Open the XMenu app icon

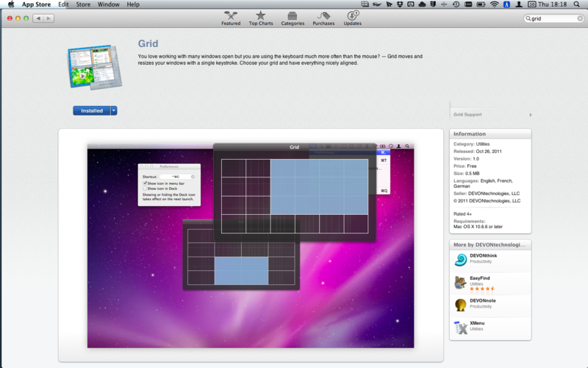461,328
